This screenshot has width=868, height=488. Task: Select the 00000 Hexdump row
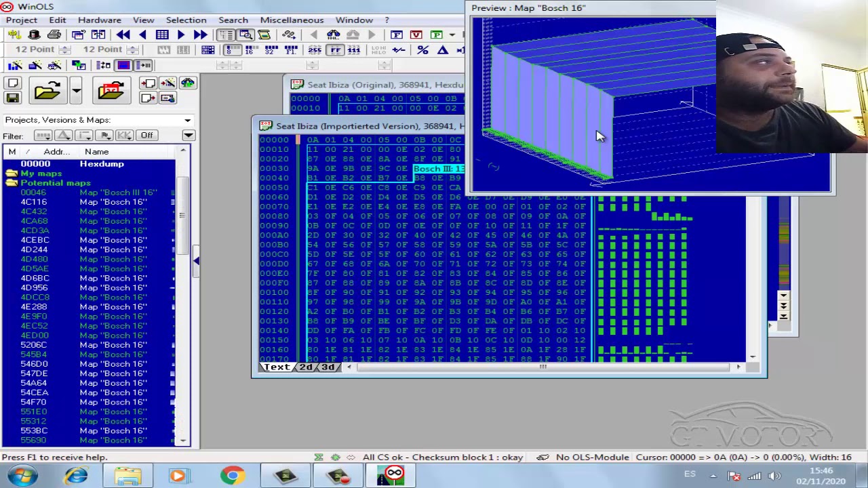click(x=88, y=164)
